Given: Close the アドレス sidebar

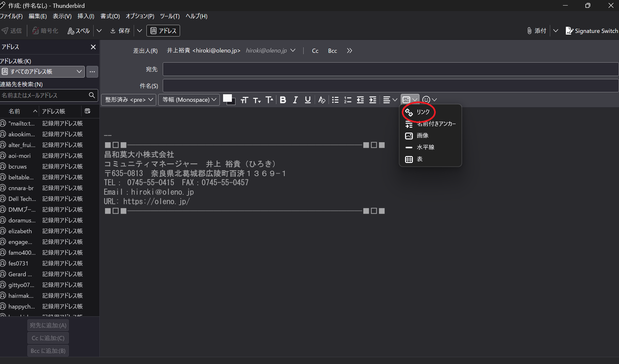Looking at the screenshot, I should pyautogui.click(x=93, y=47).
